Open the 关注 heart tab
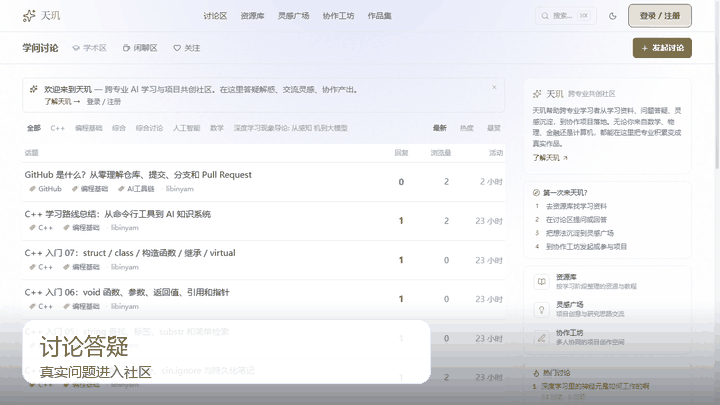Screen dimensions: 720x405 [x=187, y=48]
